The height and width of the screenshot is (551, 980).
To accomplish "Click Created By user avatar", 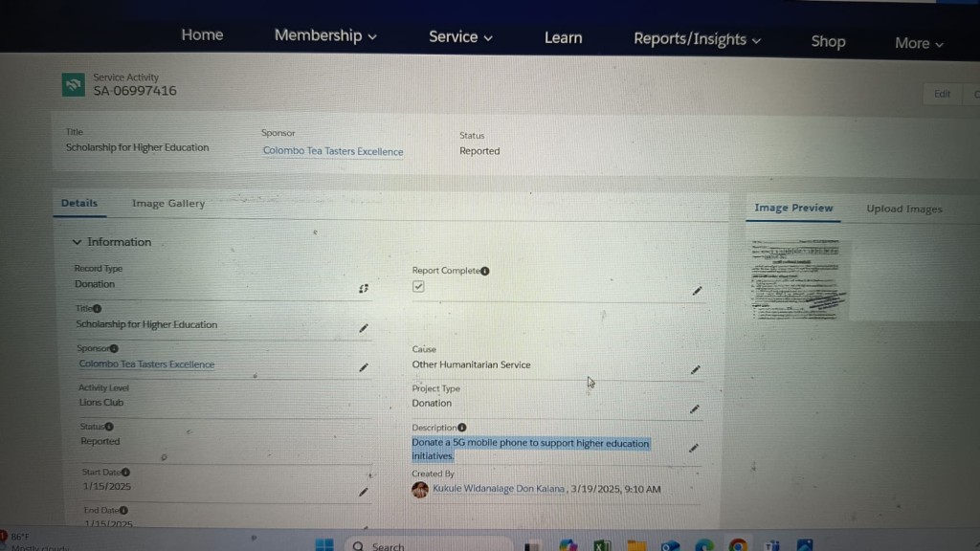I will (x=420, y=489).
